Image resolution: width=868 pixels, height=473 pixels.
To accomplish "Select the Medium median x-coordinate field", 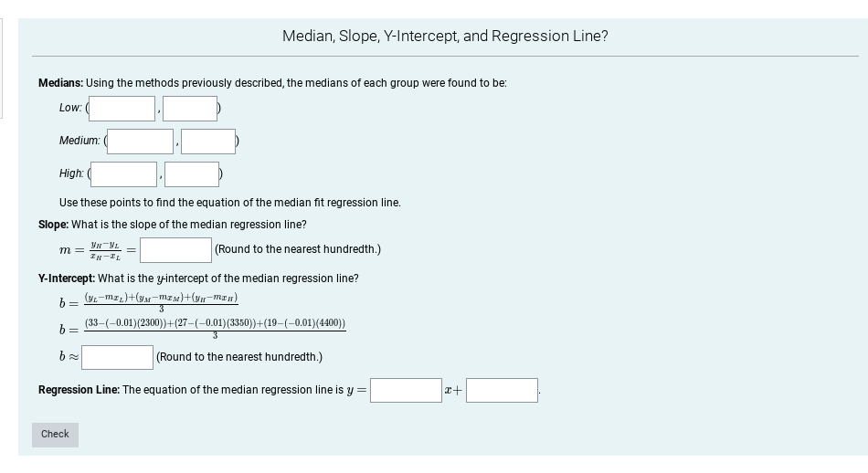I will point(141,142).
